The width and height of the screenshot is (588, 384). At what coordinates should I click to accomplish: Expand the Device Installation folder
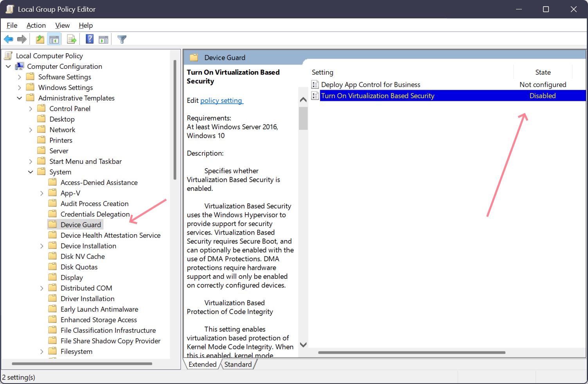[x=42, y=246]
